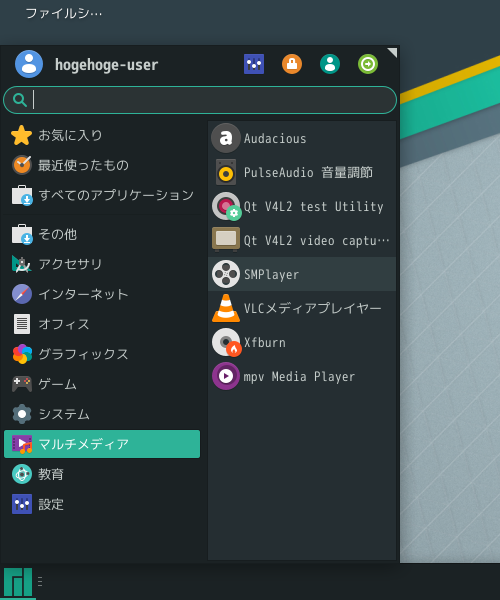Launch mpv Media Player icon
500x600 pixels.
[x=226, y=376]
